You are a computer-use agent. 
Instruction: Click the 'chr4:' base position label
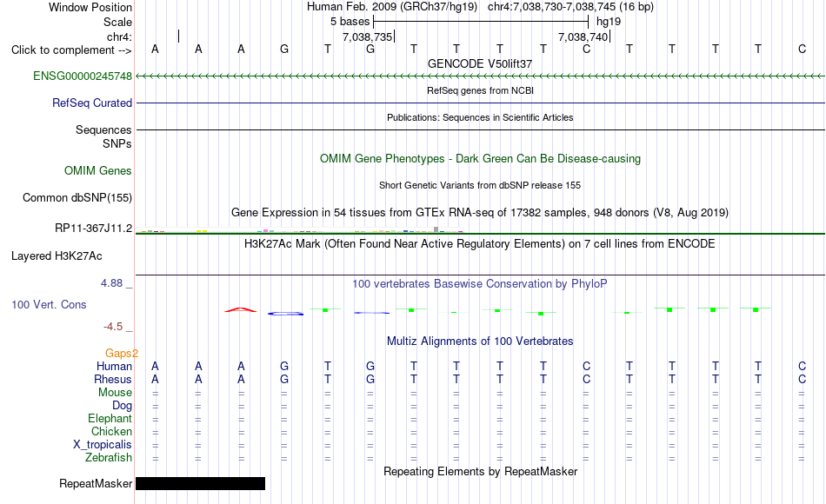pos(119,36)
